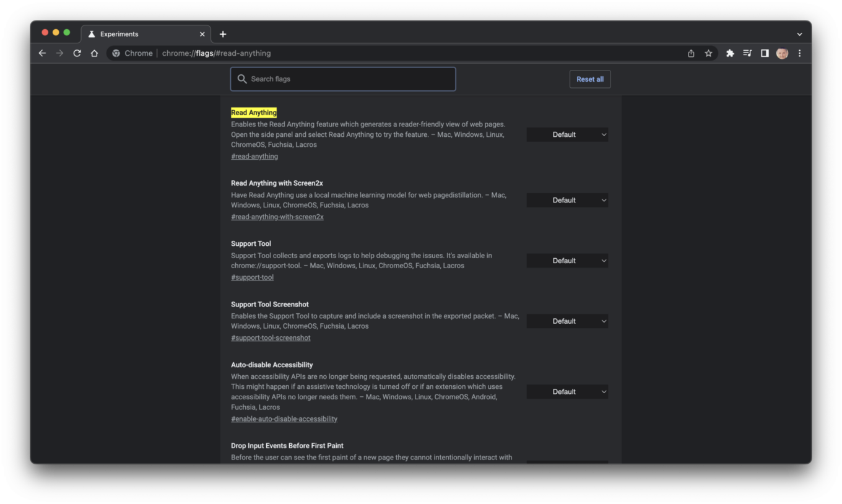
Task: Click the Reset all button
Action: tap(590, 79)
